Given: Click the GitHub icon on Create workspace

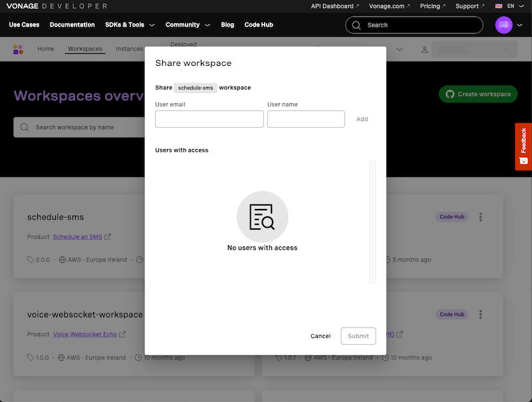Looking at the screenshot, I should click(452, 94).
